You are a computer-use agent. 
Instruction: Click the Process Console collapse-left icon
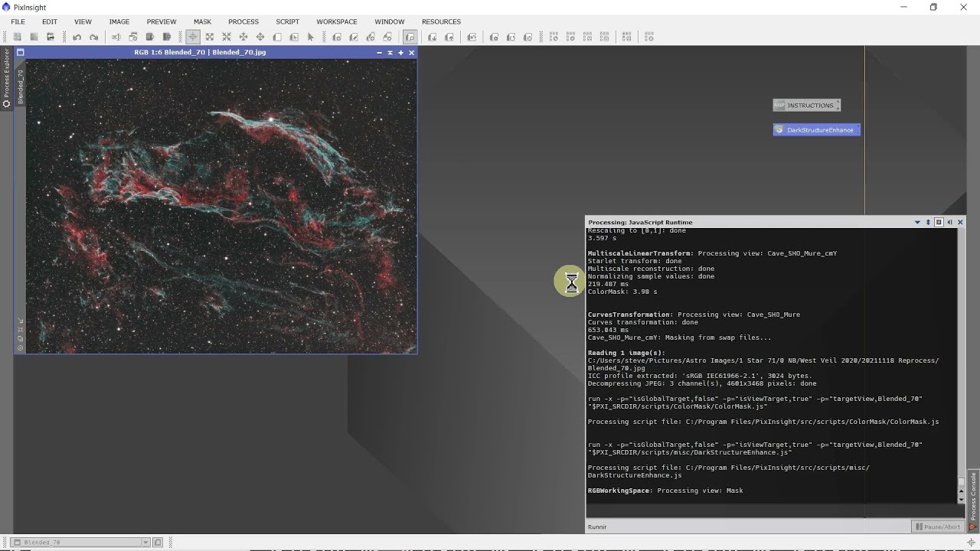[x=949, y=223]
